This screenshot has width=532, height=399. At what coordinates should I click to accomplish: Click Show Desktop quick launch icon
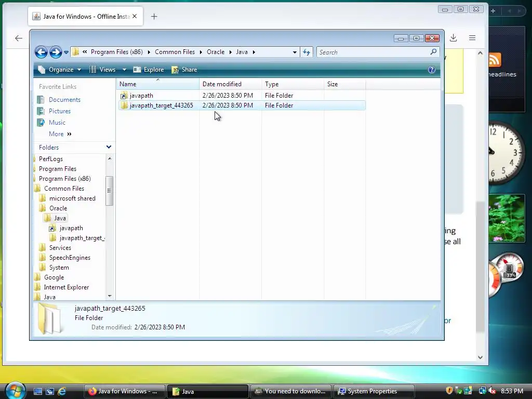(37, 392)
